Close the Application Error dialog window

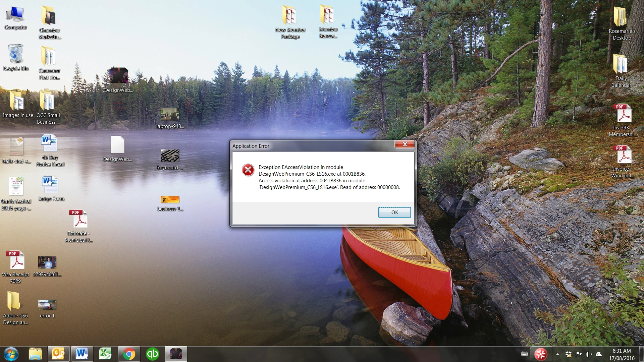click(x=405, y=144)
